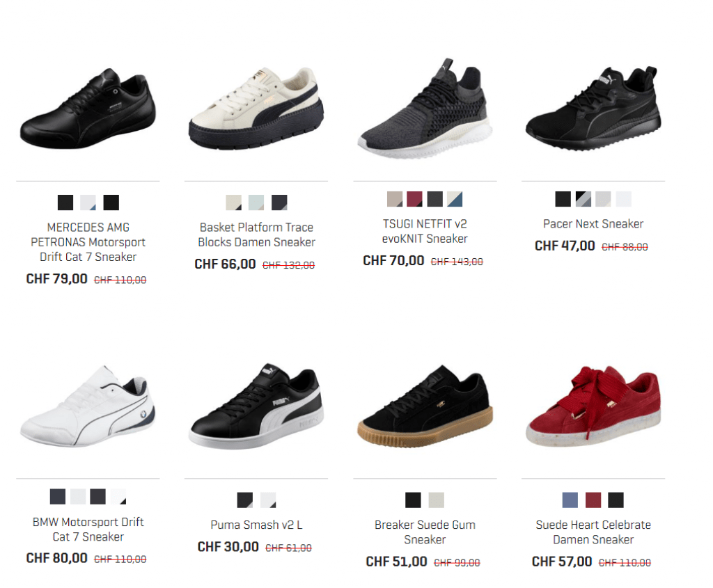Pick the white swatch for Puma Smash v2 L
The width and height of the screenshot is (713, 588).
268,500
